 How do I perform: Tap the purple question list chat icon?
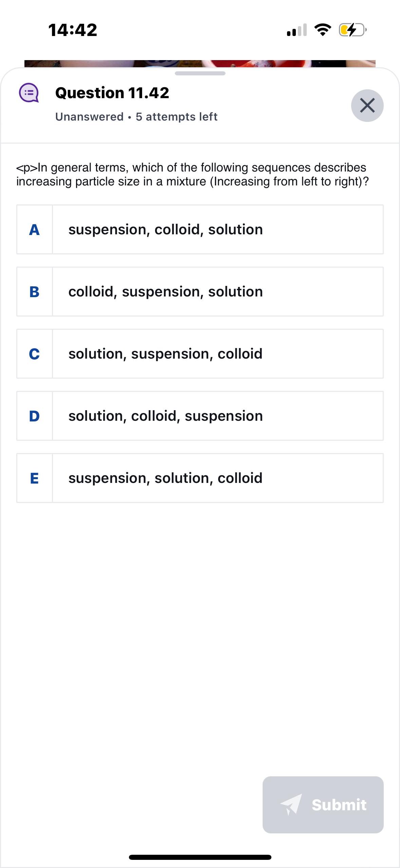[29, 93]
